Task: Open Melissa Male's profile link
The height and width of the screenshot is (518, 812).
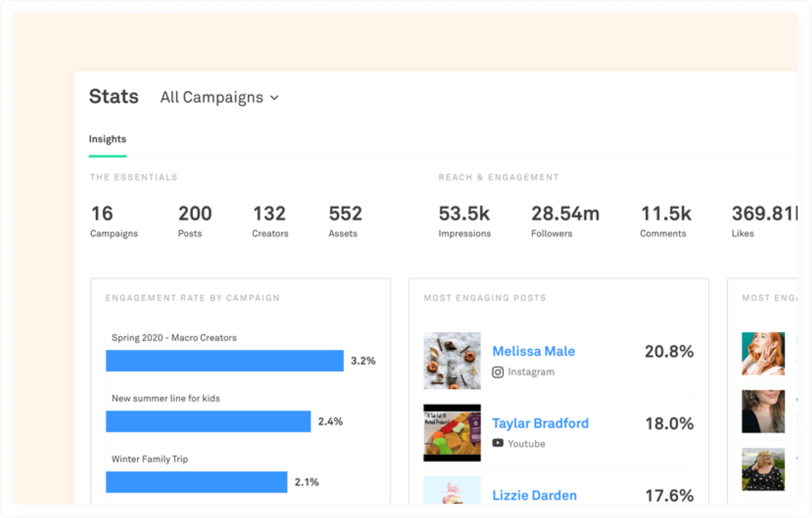Action: pos(534,351)
